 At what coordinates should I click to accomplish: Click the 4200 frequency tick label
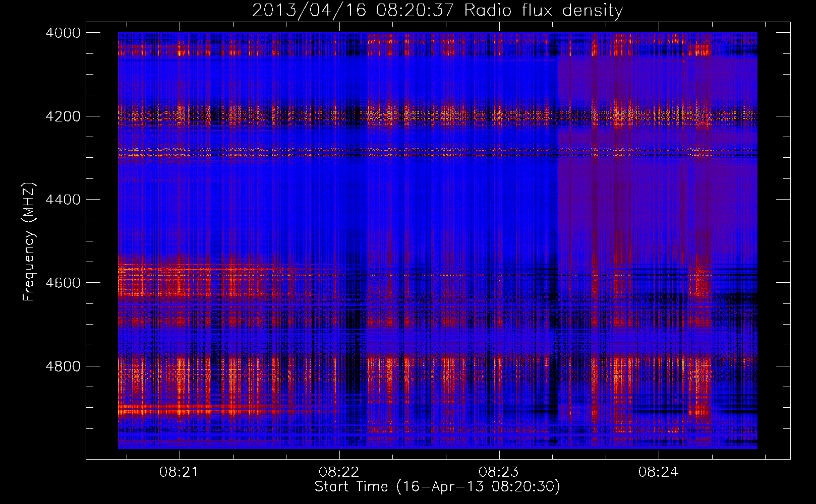[x=63, y=116]
